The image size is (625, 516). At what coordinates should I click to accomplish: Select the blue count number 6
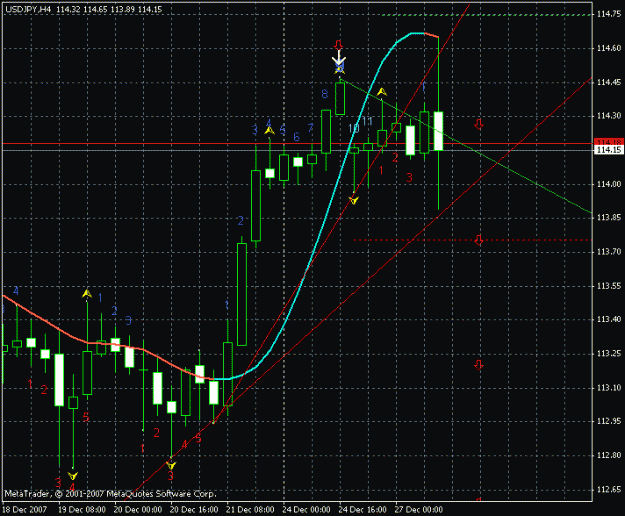tap(296, 137)
